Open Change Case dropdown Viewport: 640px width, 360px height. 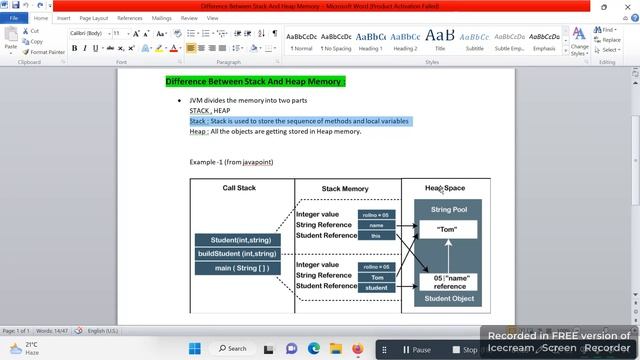coord(161,33)
